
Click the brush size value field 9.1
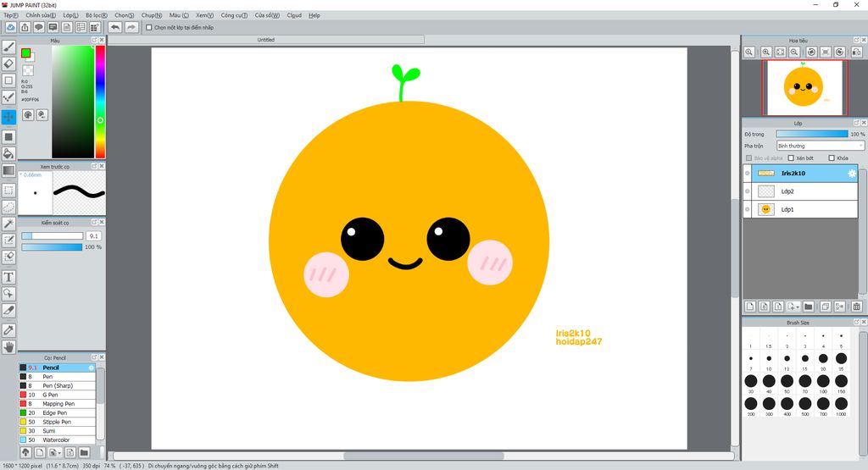point(93,236)
